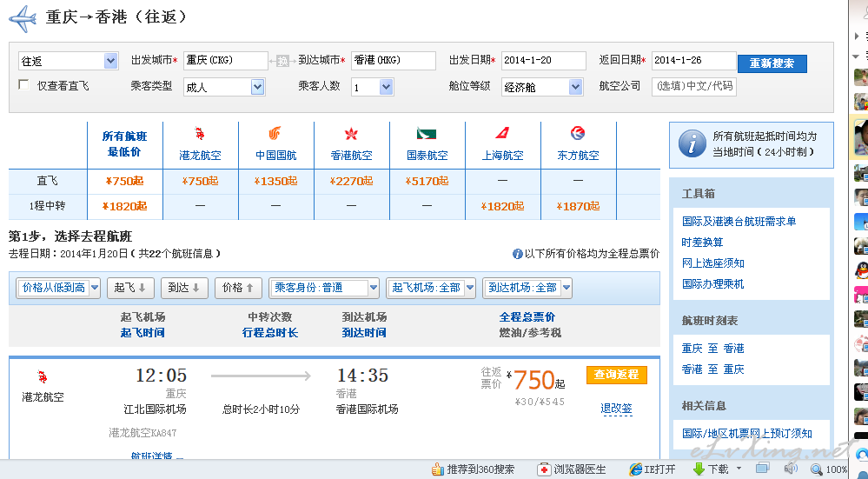The image size is (868, 479).
Task: Sort by 价格 button
Action: (x=238, y=288)
